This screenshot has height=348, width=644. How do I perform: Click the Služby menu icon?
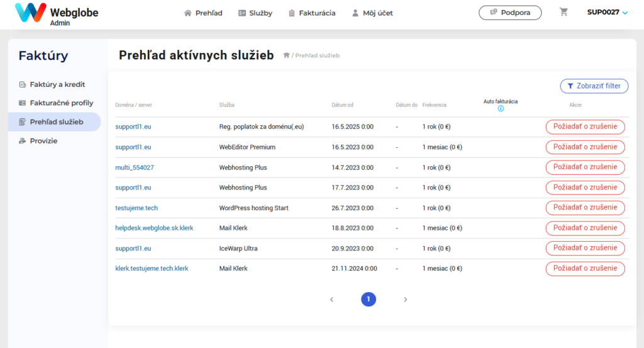point(242,13)
